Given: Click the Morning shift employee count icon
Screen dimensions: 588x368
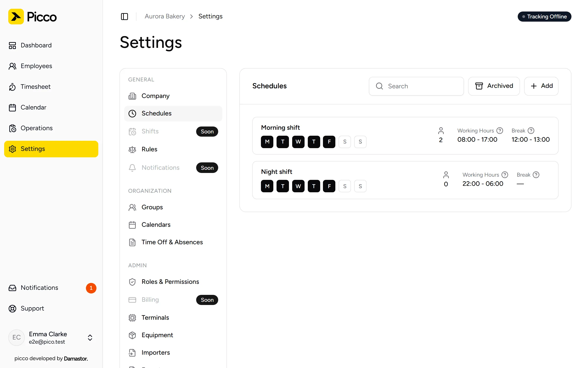Looking at the screenshot, I should pyautogui.click(x=441, y=131).
